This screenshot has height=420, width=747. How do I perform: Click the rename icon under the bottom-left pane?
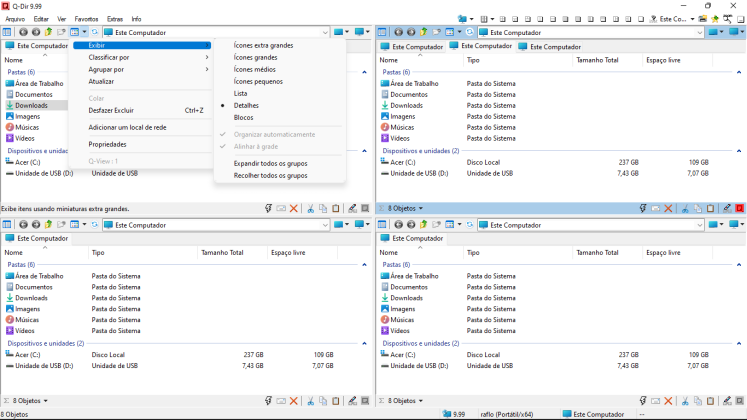click(x=281, y=401)
